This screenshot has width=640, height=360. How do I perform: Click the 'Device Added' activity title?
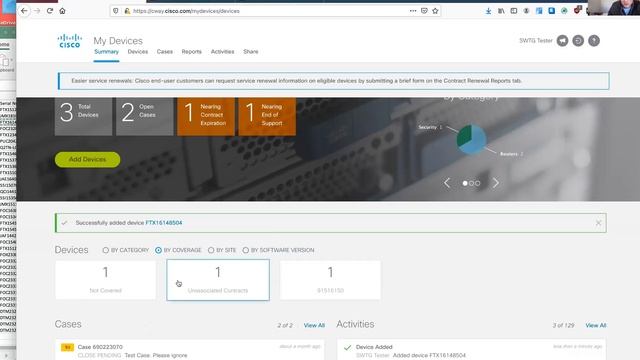tap(374, 347)
